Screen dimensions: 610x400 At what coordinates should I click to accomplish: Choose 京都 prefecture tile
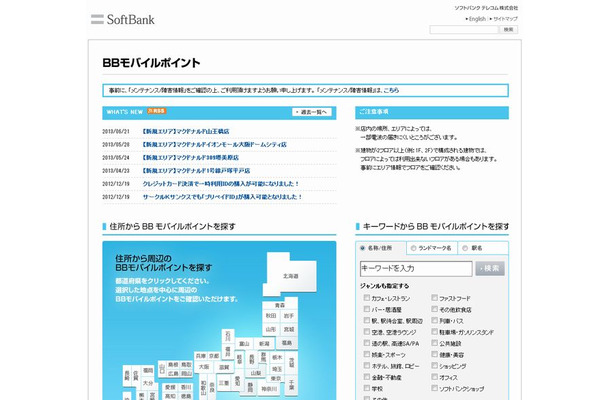point(214,356)
